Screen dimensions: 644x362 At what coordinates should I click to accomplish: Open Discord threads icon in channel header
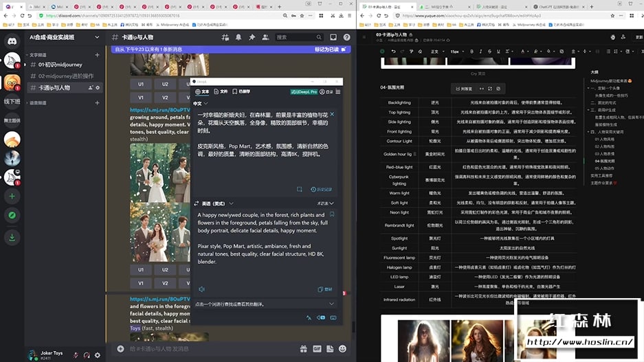pos(225,37)
